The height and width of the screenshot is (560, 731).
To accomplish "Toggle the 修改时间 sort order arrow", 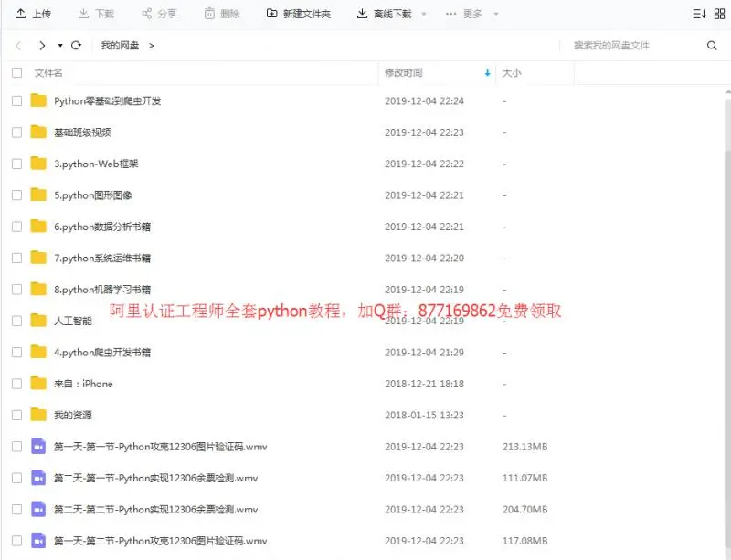I will pos(487,72).
